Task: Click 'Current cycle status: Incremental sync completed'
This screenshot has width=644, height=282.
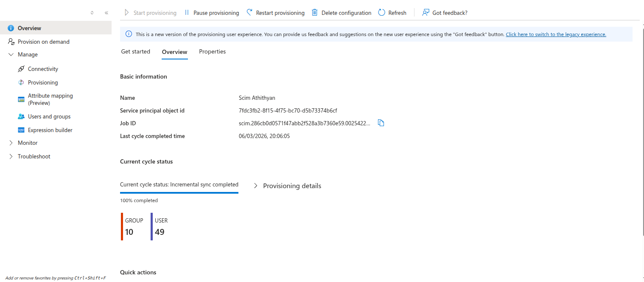Action: pos(179,185)
